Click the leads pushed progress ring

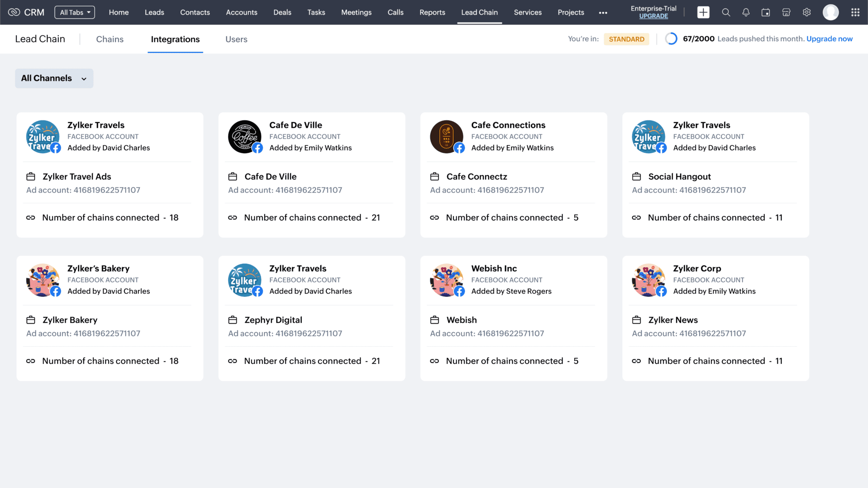tap(671, 39)
